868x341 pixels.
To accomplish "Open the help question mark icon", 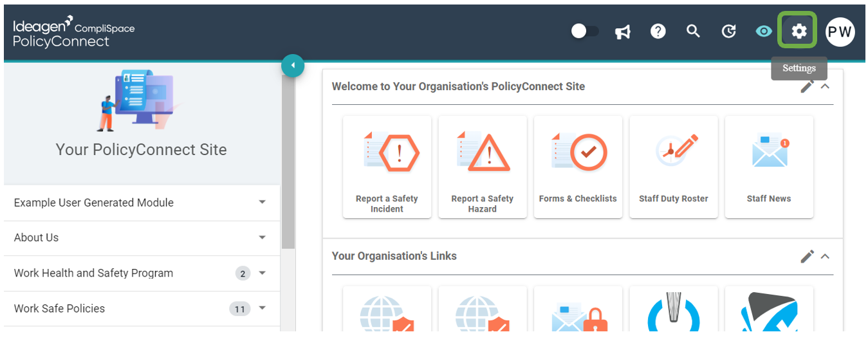I will pyautogui.click(x=658, y=31).
